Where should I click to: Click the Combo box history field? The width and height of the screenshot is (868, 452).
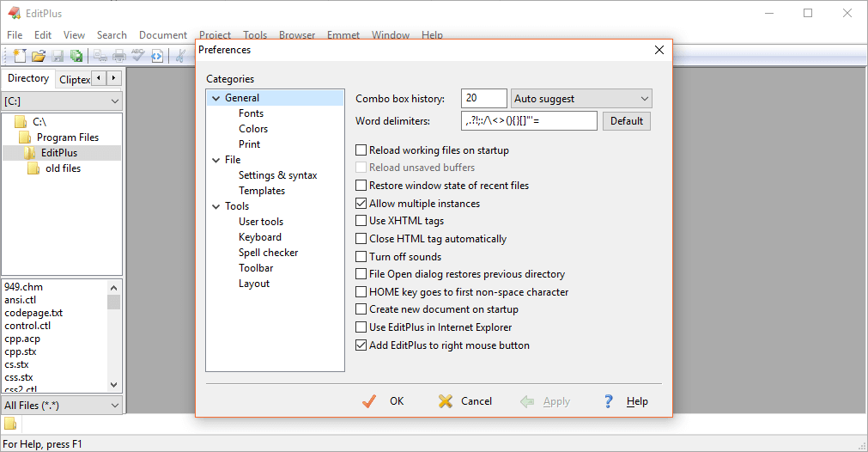click(484, 98)
